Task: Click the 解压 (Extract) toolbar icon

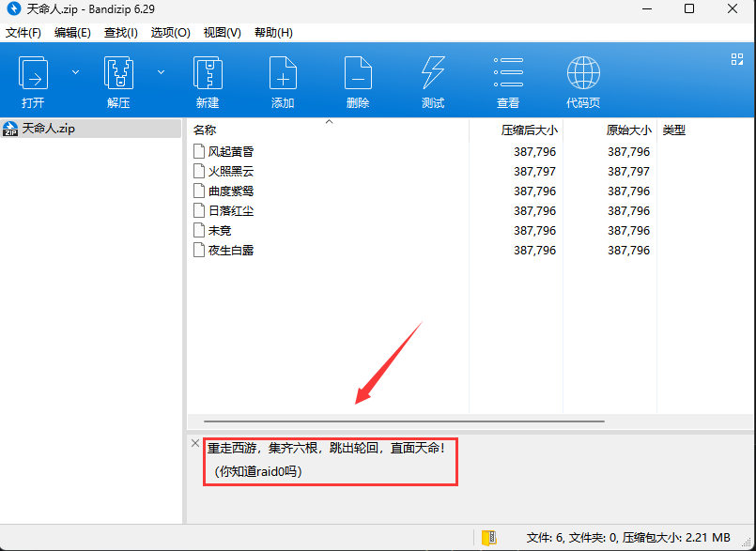Action: (118, 73)
